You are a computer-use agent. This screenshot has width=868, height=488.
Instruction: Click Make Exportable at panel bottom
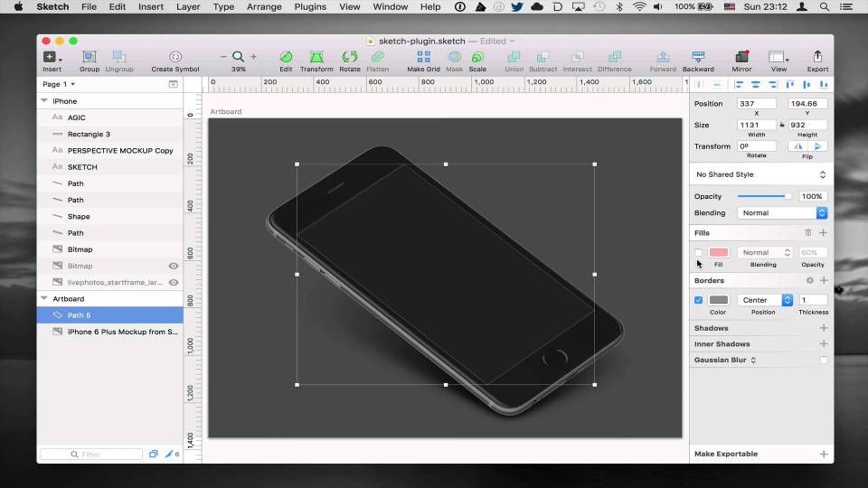pyautogui.click(x=726, y=454)
